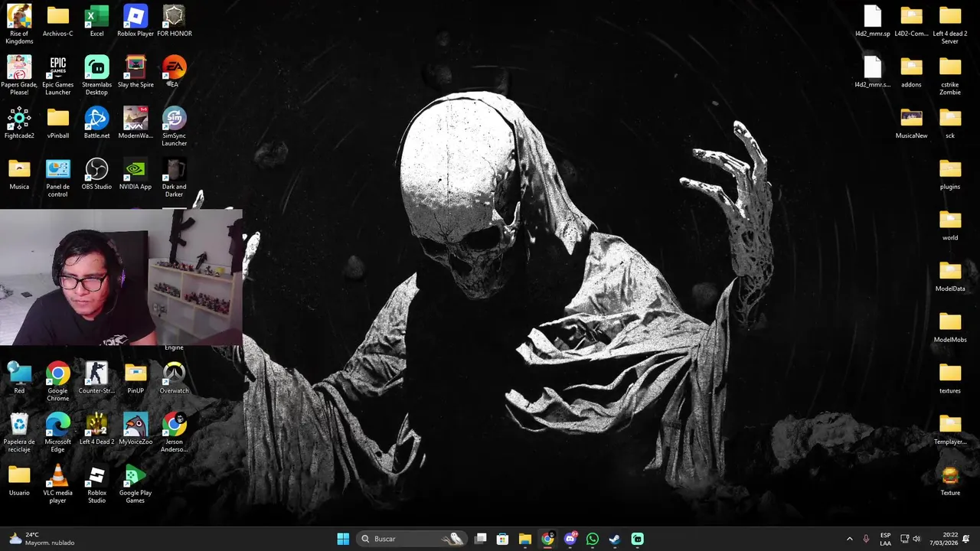Select the Dark and Darker icon
The image size is (980, 551).
(174, 178)
